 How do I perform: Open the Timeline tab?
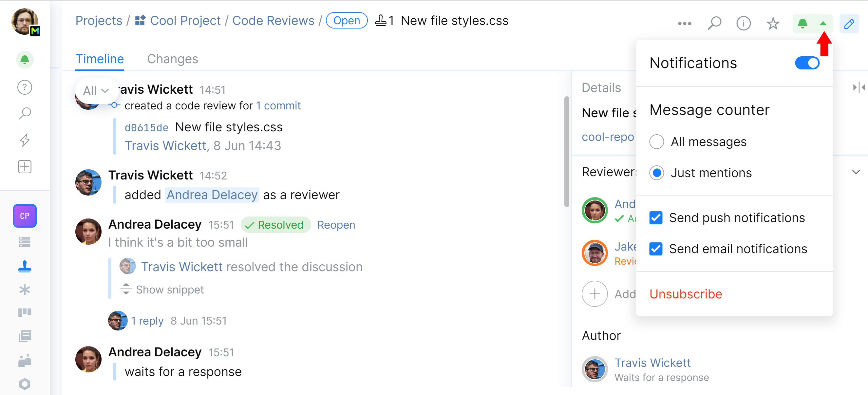point(99,59)
